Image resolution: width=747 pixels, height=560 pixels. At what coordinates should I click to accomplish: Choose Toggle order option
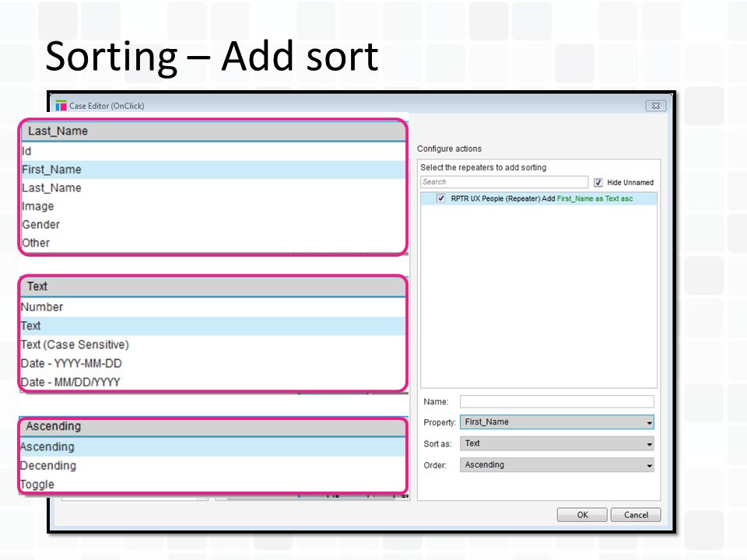pos(213,485)
